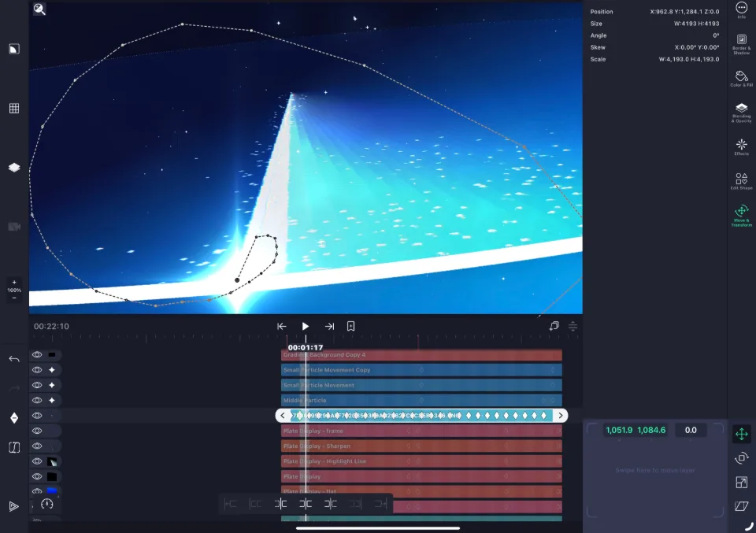Screen dimensions: 756x533
Task: Click the layer copy icon above the timeline
Action: [x=554, y=326]
